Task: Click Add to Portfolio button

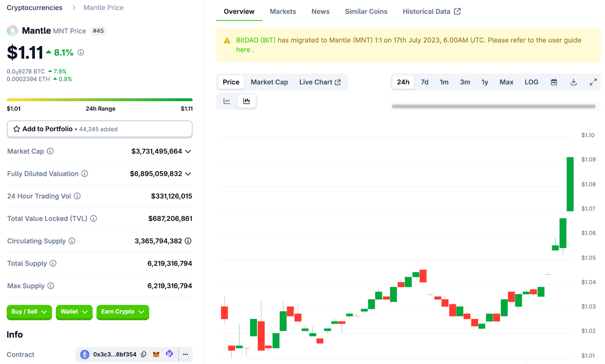Action: pos(99,129)
